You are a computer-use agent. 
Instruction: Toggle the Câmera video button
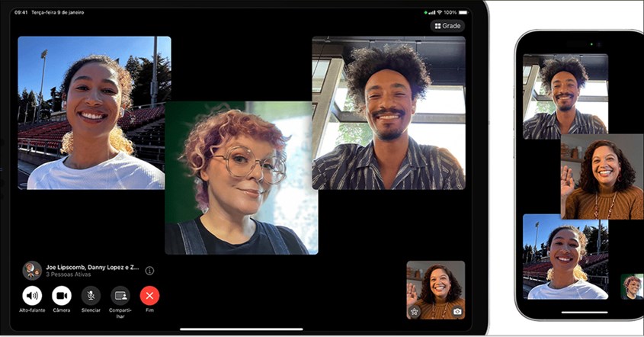[x=62, y=296]
